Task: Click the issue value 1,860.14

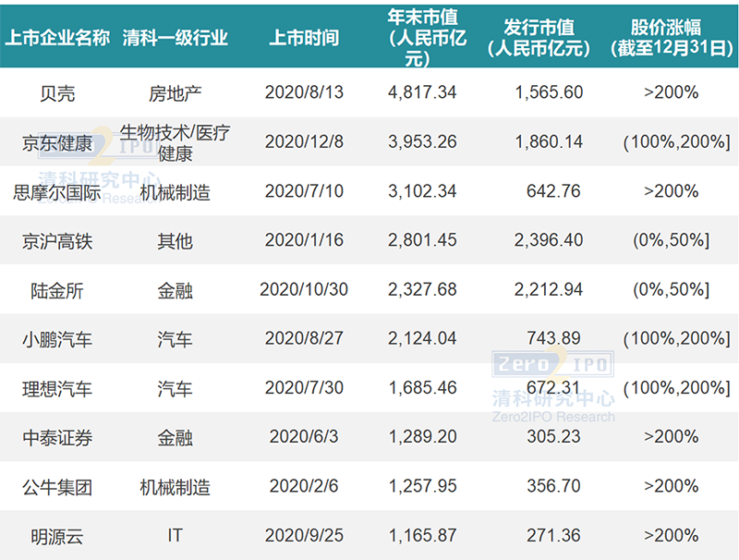Action: point(549,142)
